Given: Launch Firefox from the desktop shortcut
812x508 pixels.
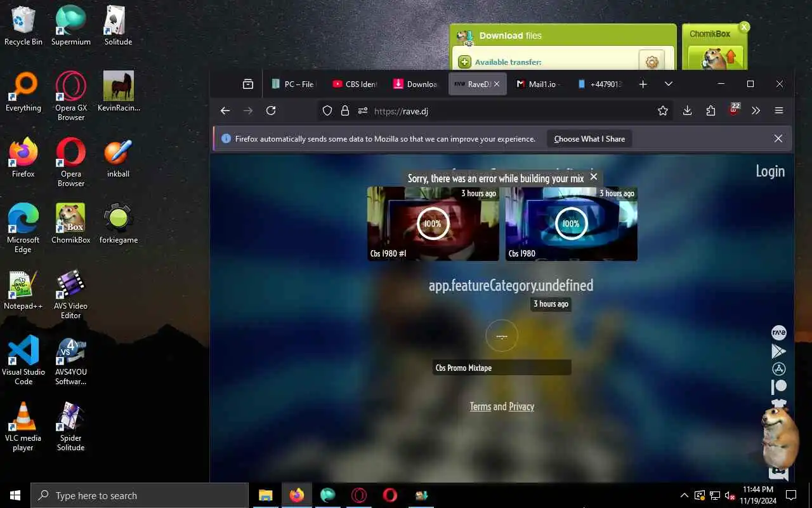Looking at the screenshot, I should coord(23,157).
